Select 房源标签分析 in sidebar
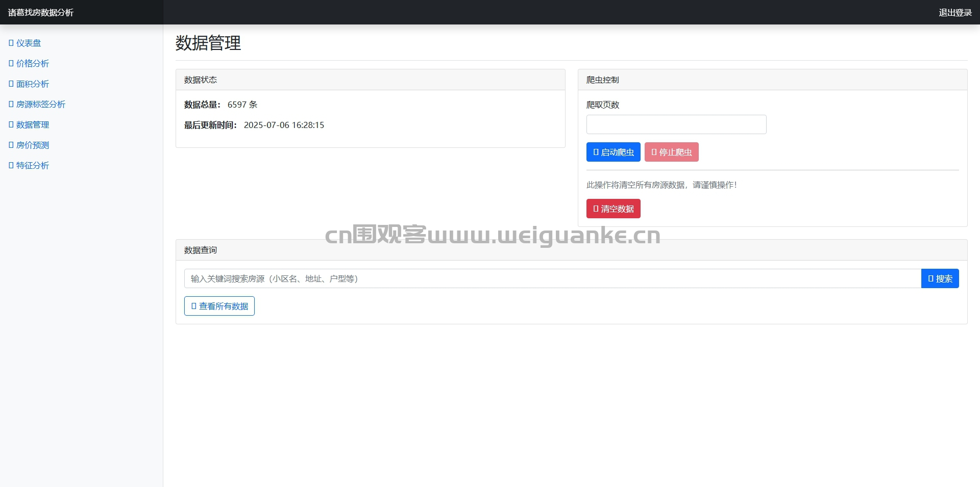 (x=37, y=104)
